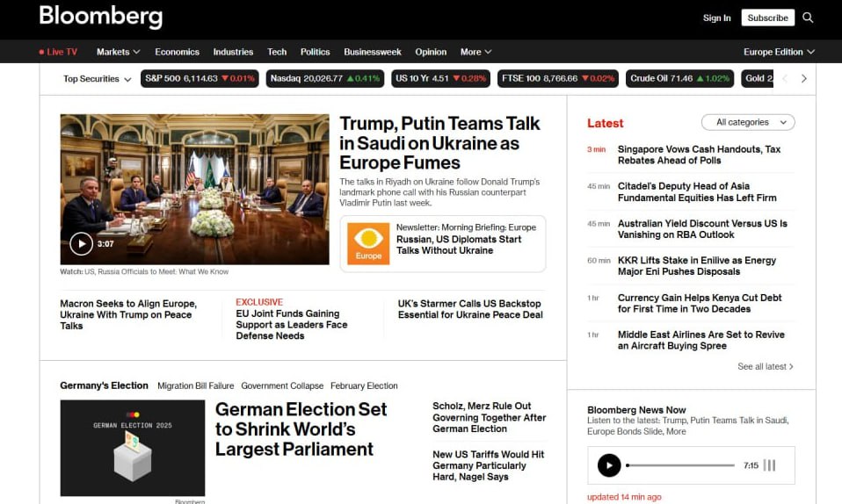Viewport: 842px width, 504px height.
Task: Go to the Politics section
Action: coord(316,52)
